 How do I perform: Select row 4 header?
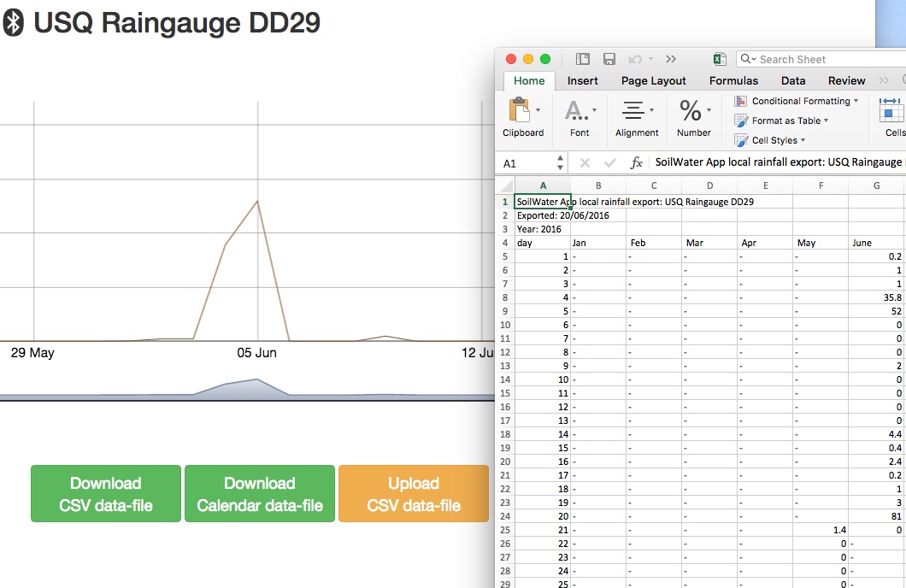(505, 243)
